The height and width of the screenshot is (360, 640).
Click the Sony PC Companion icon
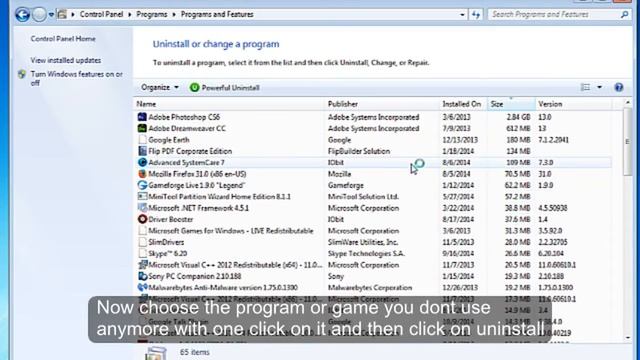coord(142,276)
